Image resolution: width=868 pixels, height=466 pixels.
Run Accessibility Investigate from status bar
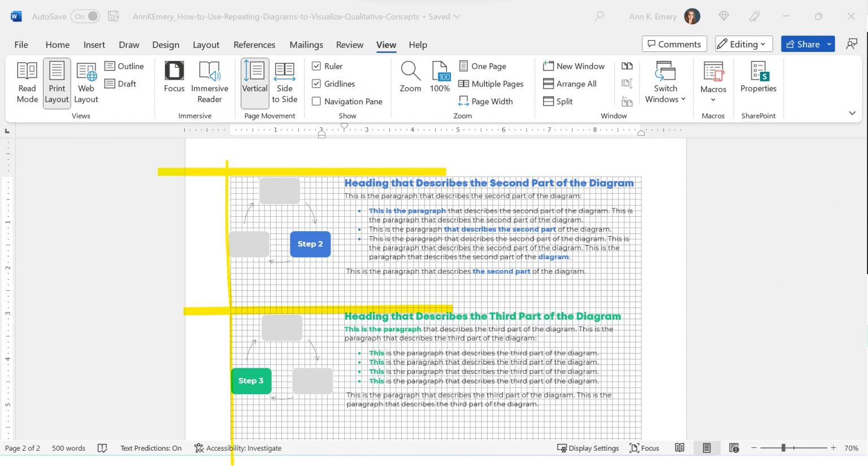(x=238, y=448)
